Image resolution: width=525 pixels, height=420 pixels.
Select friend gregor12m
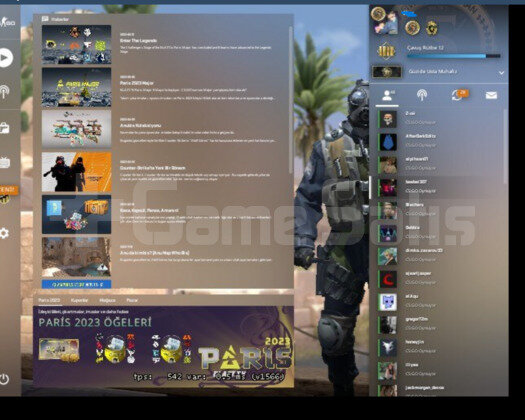[x=440, y=325]
